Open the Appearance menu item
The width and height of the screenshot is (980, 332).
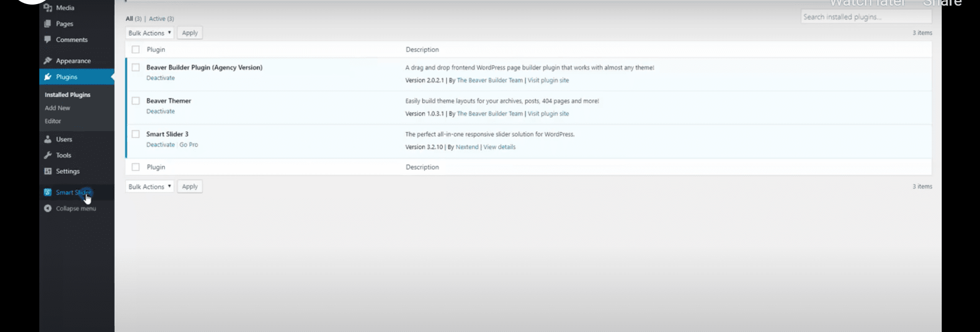[x=73, y=61]
